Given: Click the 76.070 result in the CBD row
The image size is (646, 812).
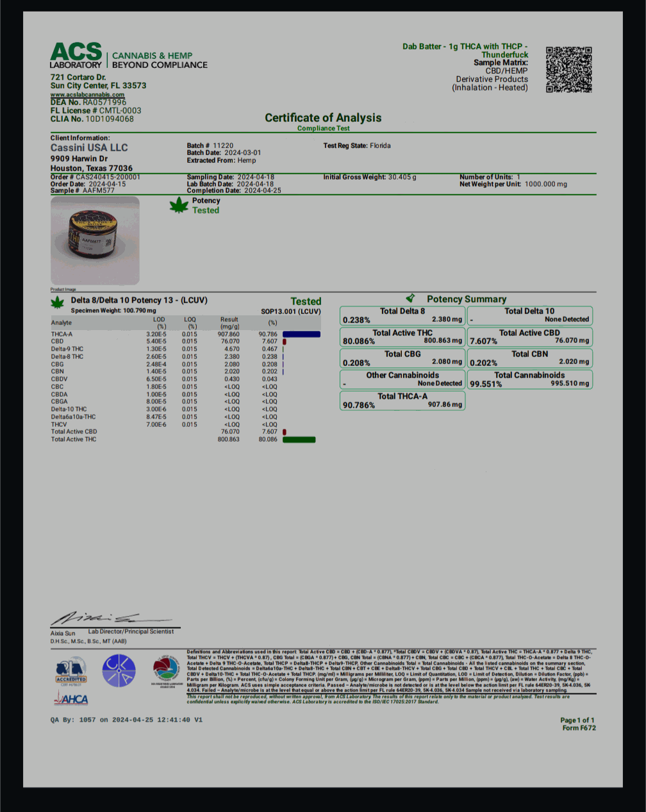Looking at the screenshot, I should [x=231, y=342].
